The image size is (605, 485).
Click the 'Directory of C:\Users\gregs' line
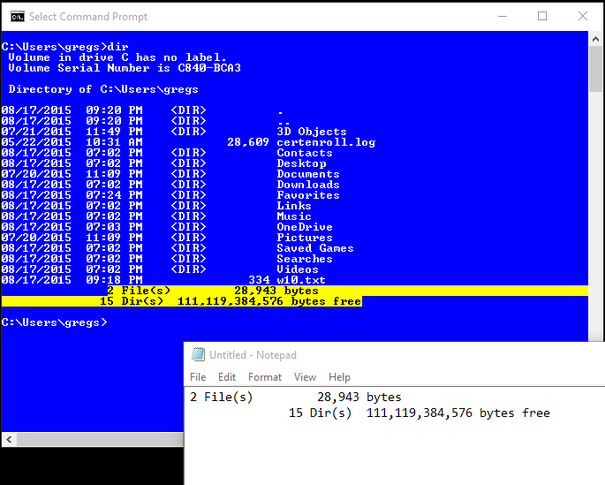coord(103,90)
